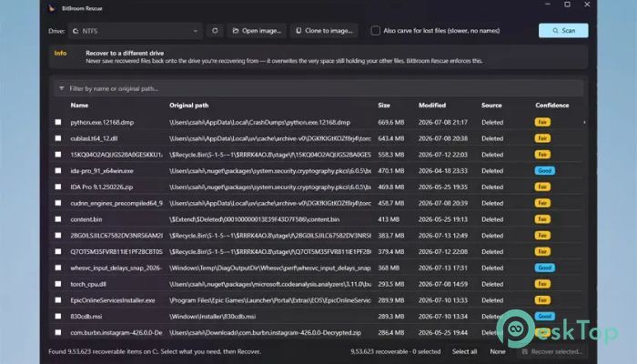Click the file name cudnn_engines_precompiled64_9

(x=116, y=203)
